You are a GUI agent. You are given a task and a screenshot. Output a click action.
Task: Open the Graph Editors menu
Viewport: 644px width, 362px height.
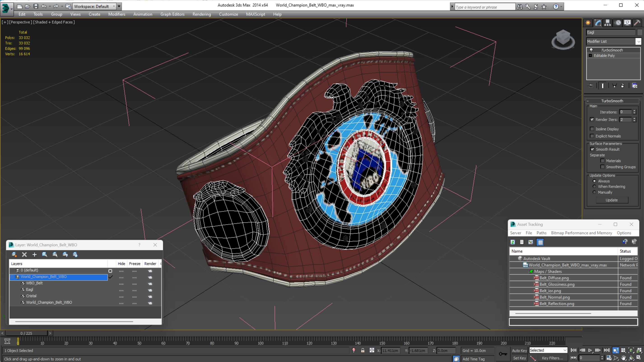[172, 14]
